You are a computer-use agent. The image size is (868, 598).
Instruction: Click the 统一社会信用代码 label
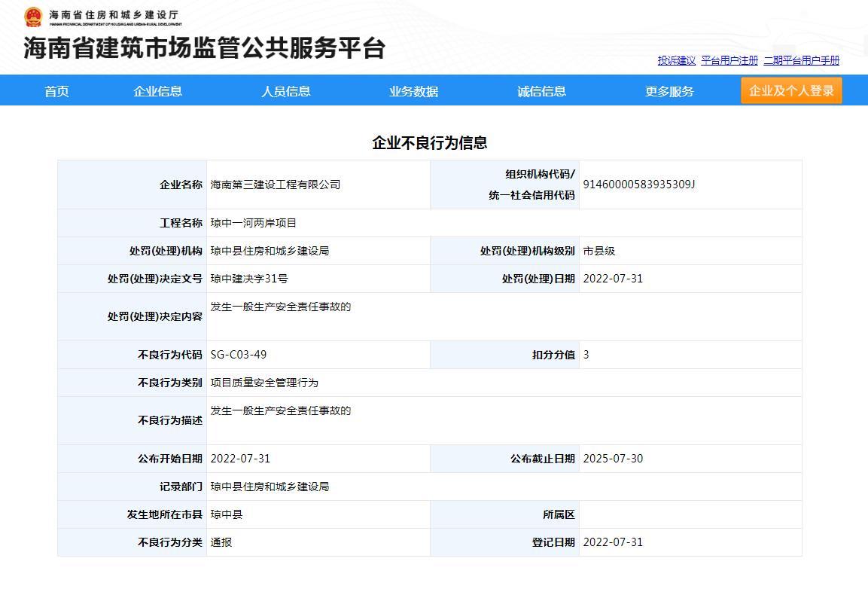click(x=532, y=195)
